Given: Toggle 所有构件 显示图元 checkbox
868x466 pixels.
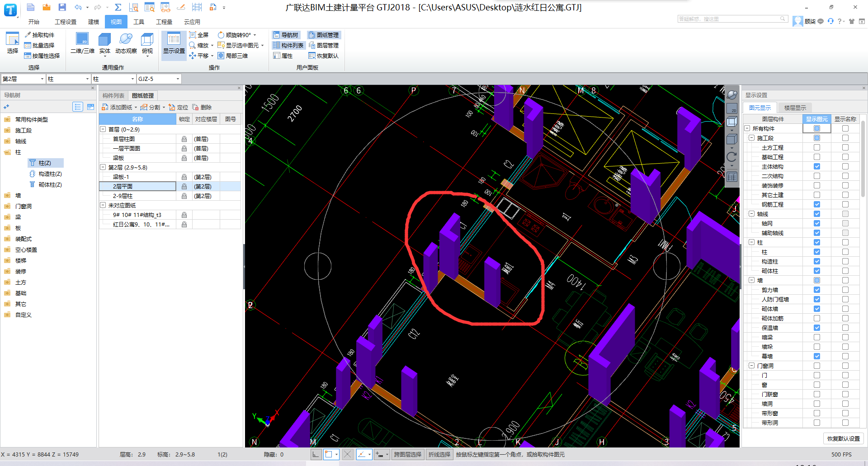Looking at the screenshot, I should click(x=817, y=128).
